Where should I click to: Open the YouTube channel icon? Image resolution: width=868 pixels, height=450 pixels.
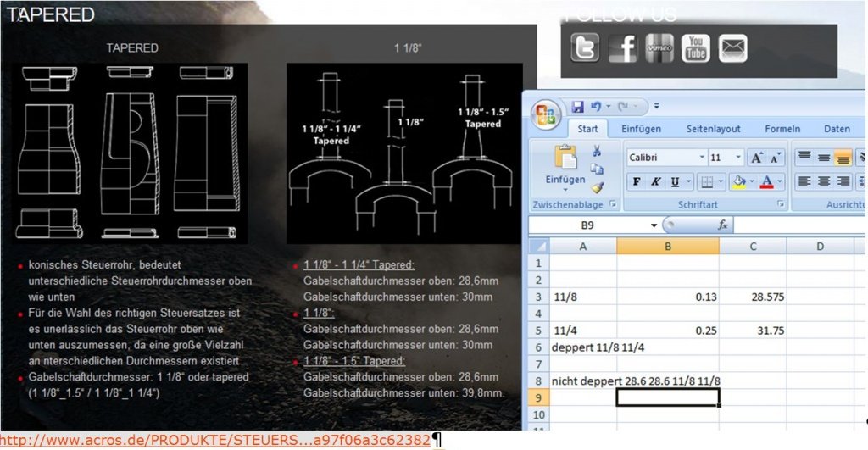pos(696,48)
